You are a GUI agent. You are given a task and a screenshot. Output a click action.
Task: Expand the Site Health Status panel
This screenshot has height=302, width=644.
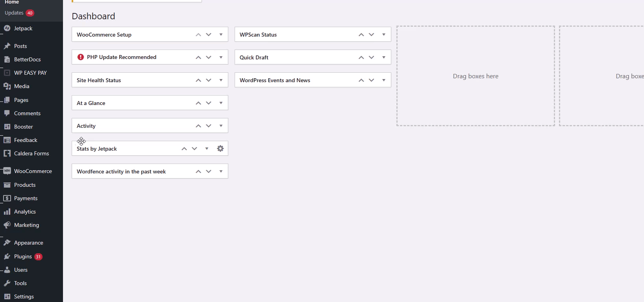[x=221, y=80]
